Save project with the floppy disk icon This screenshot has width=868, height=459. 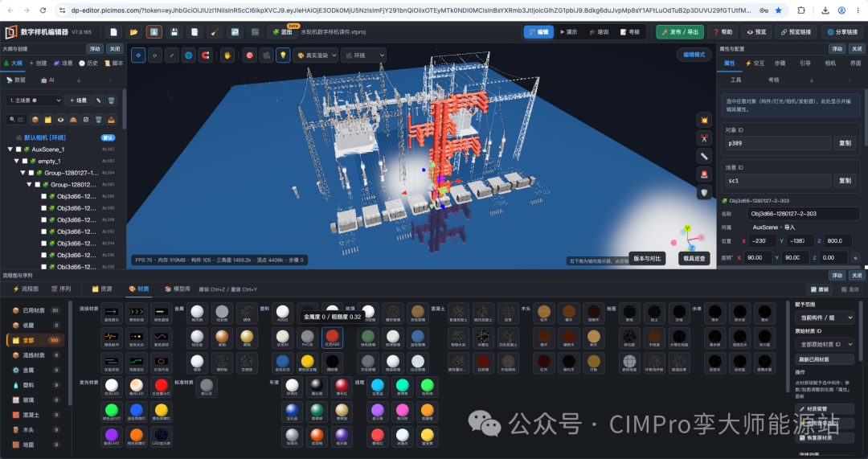click(174, 32)
